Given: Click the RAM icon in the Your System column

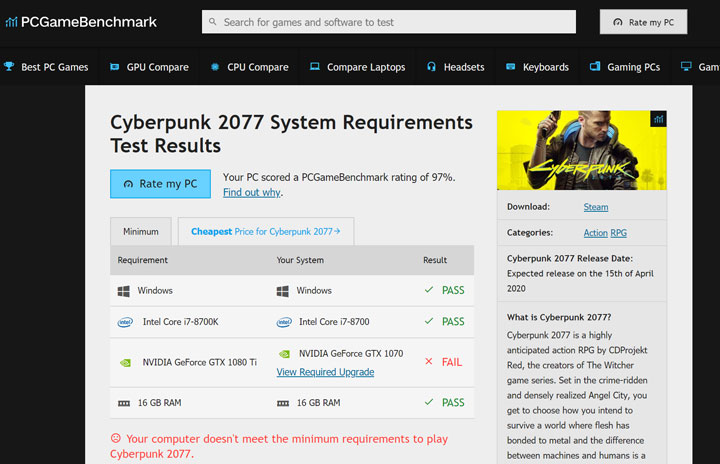Looking at the screenshot, I should point(283,403).
